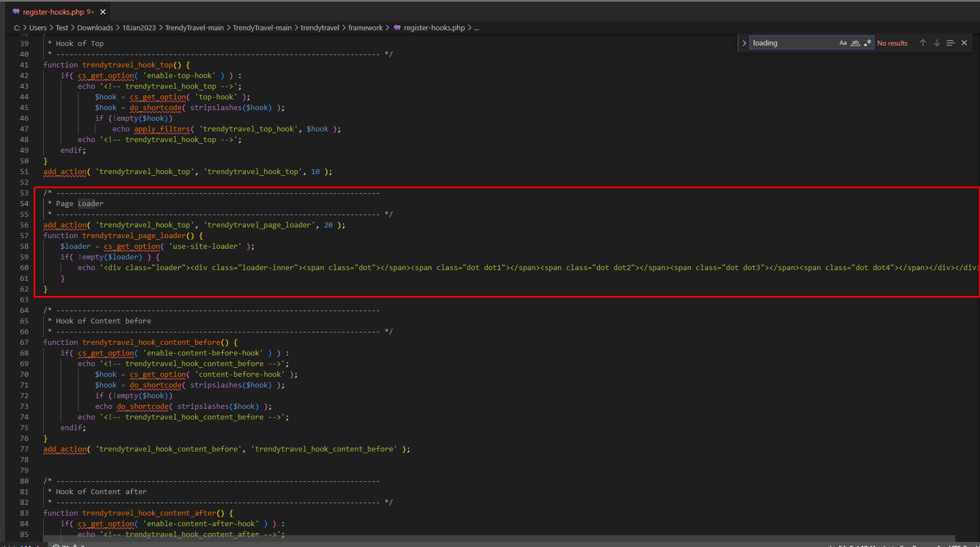Click 'div class="loader"' echo on line 60
980x547 pixels.
tap(147, 267)
